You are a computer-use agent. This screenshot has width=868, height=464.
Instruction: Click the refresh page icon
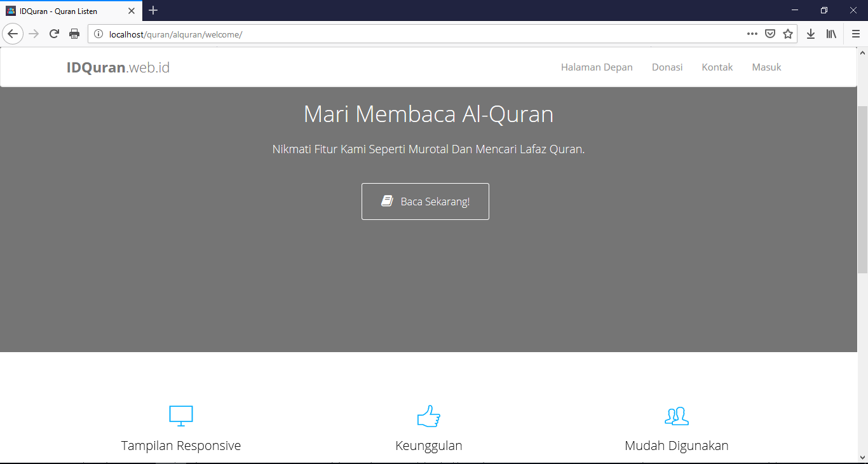[x=54, y=33]
